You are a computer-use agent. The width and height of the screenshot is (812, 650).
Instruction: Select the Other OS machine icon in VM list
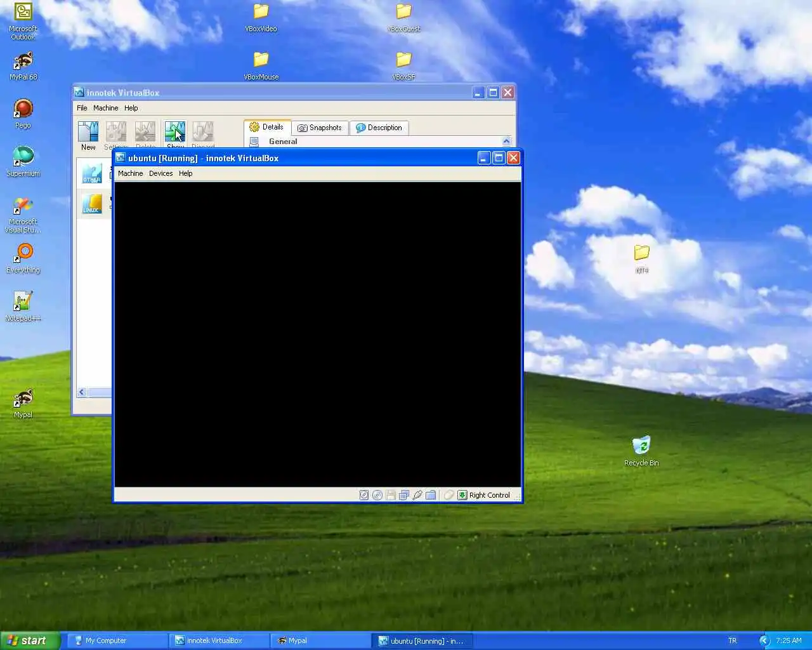(x=92, y=173)
